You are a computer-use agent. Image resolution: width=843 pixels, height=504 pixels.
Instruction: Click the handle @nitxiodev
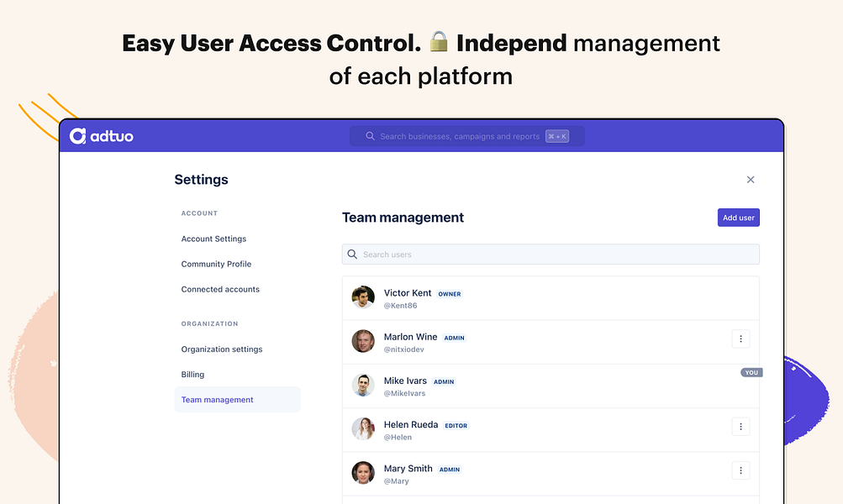coord(403,349)
